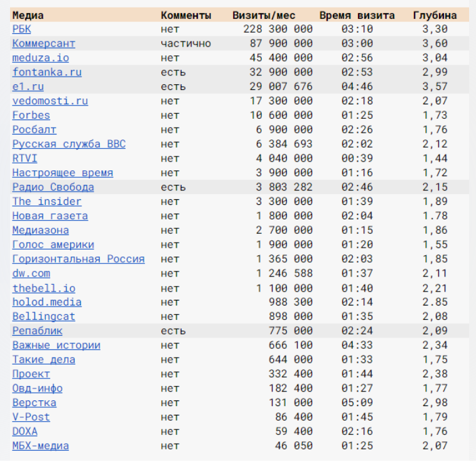The height and width of the screenshot is (467, 476).
Task: Select the 1 365 000 visits value
Action: tap(284, 259)
